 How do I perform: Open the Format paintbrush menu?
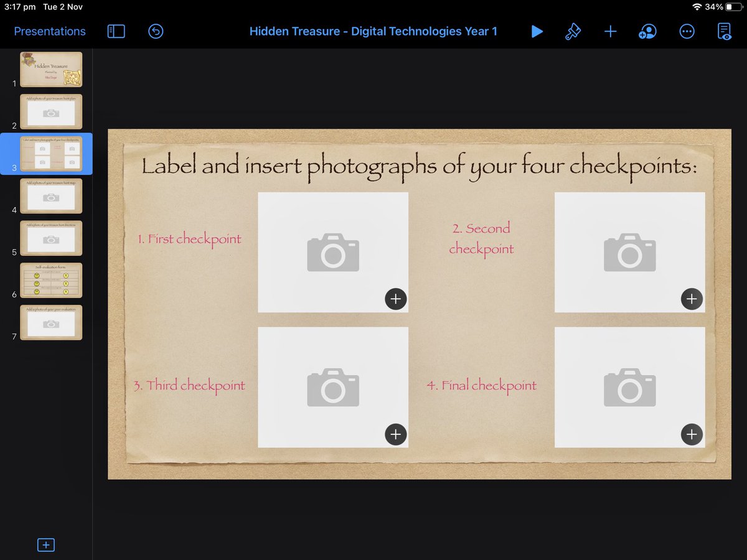click(x=573, y=31)
